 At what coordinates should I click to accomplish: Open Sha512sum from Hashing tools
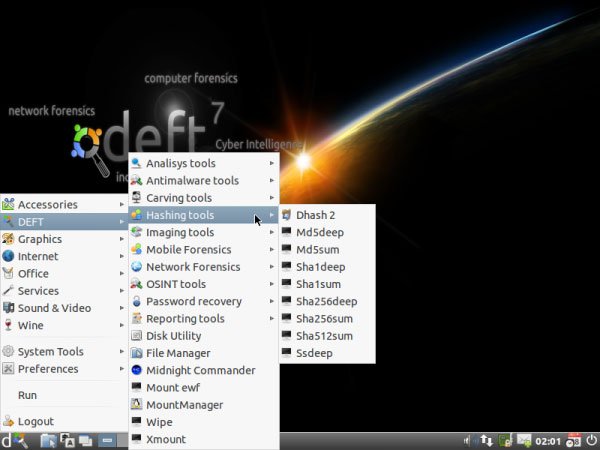point(328,336)
